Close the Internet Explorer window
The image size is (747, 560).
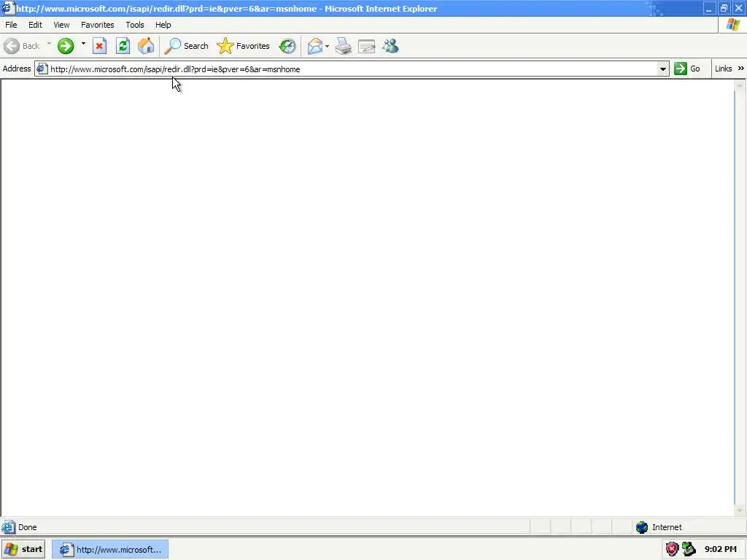[x=738, y=8]
